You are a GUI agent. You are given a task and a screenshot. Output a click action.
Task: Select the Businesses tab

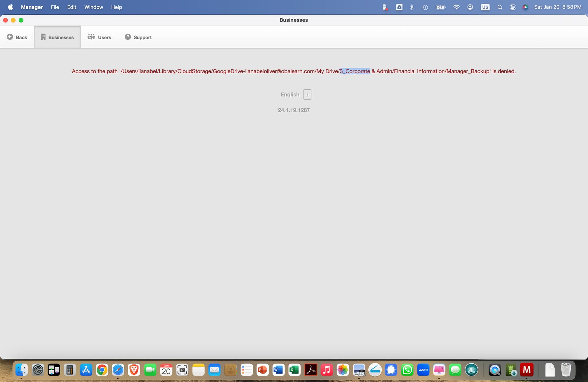[57, 37]
